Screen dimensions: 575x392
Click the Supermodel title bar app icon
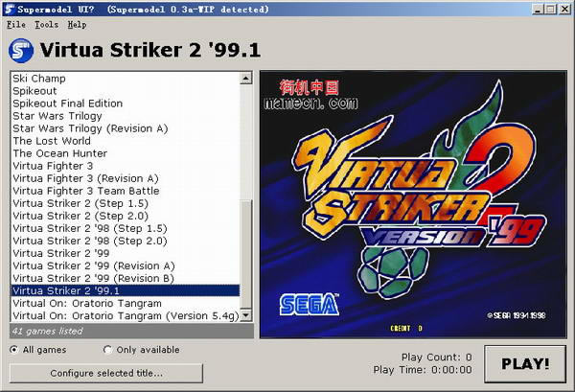click(x=10, y=9)
